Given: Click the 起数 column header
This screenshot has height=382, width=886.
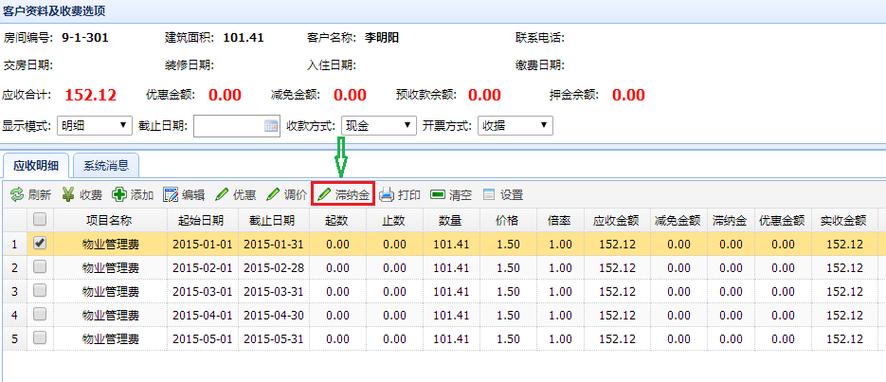Looking at the screenshot, I should 337,220.
